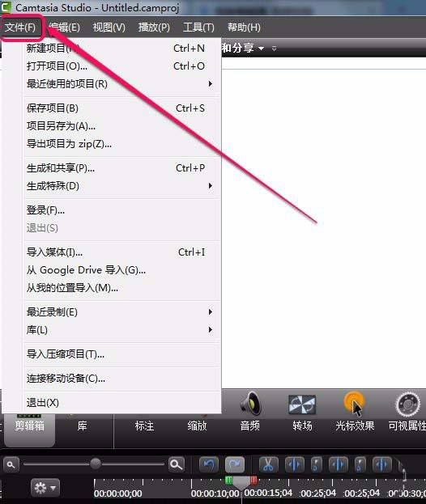
Task: Open the 视图(V) menu
Action: (x=109, y=28)
